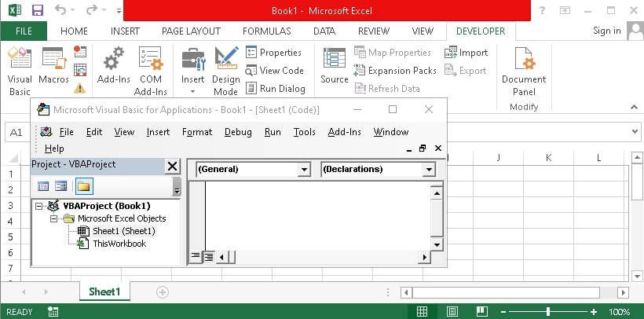Open the VBA Add-Ins menu

point(344,132)
